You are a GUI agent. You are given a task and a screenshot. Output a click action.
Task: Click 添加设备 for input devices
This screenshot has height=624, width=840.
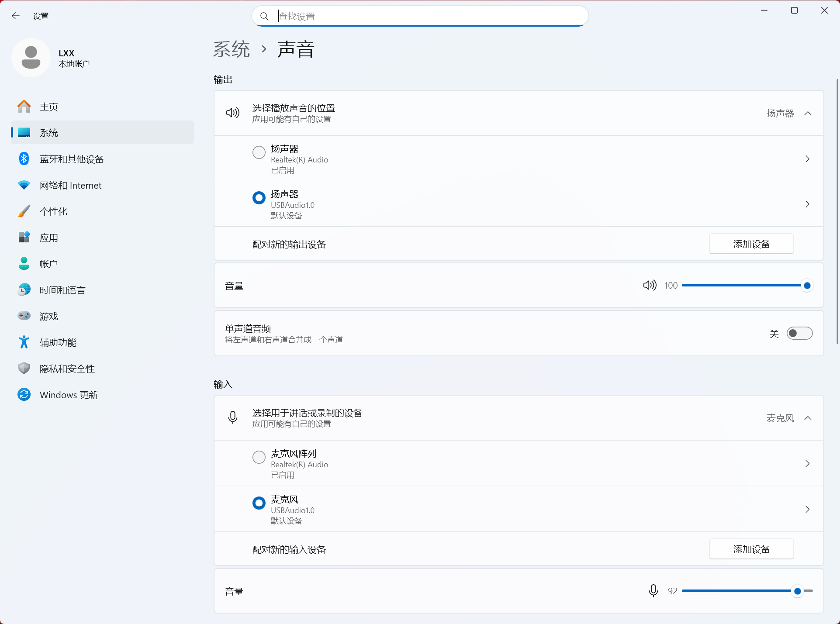[751, 549]
